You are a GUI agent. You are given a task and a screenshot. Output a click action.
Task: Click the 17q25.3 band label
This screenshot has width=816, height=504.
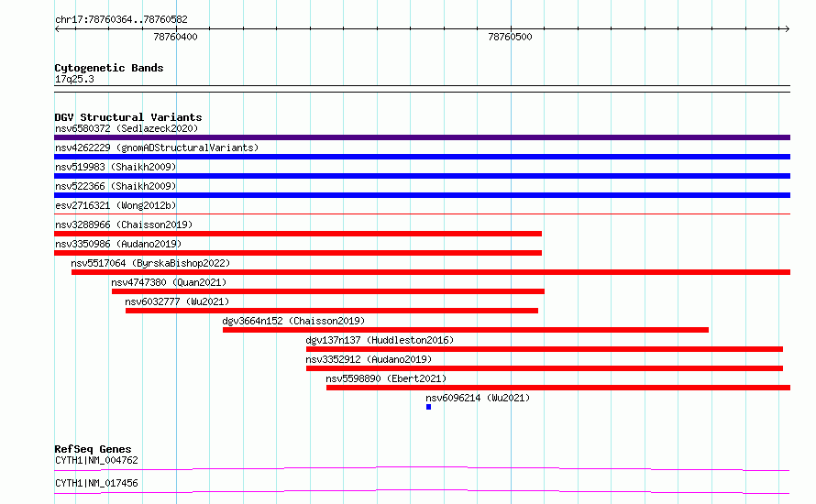pos(74,79)
